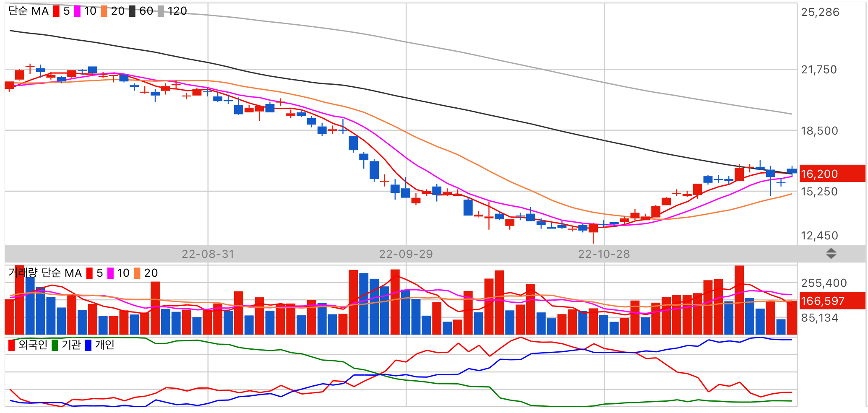The image size is (868, 413).
Task: Click the 기관 legend text
Action: coord(71,345)
